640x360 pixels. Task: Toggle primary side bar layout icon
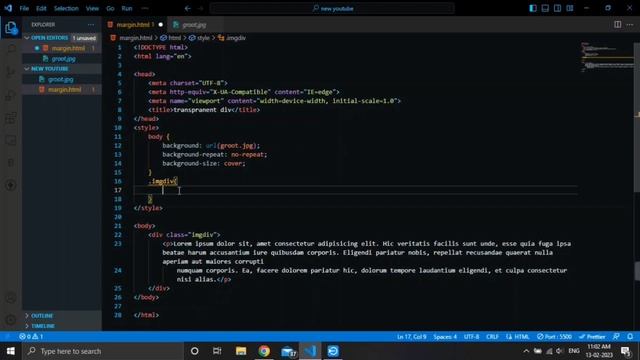pyautogui.click(x=533, y=8)
